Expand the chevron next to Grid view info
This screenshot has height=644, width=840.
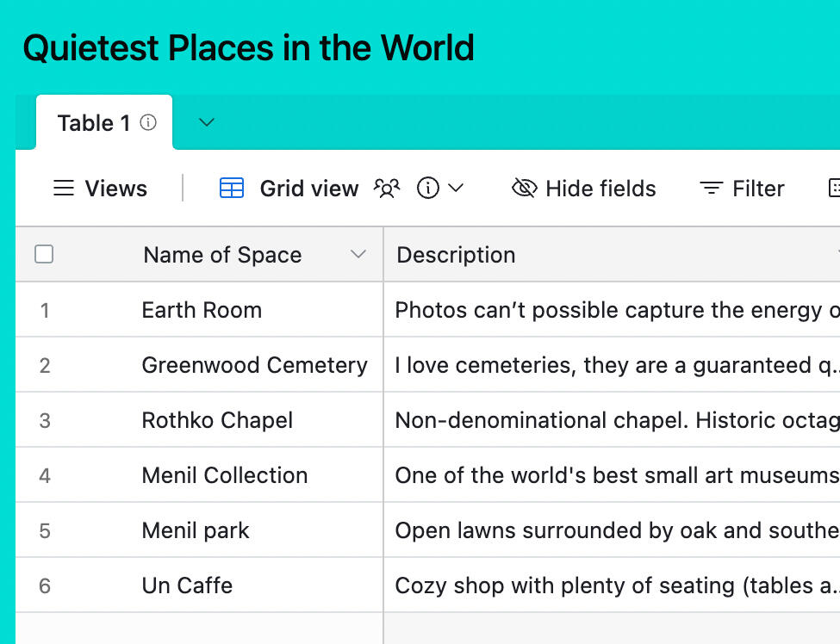pyautogui.click(x=457, y=189)
